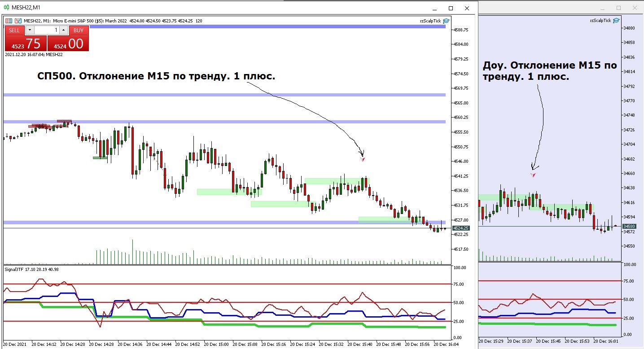Maximize the MESH22,M1 chart window
Screen dimensions: 644x349
pyautogui.click(x=451, y=8)
